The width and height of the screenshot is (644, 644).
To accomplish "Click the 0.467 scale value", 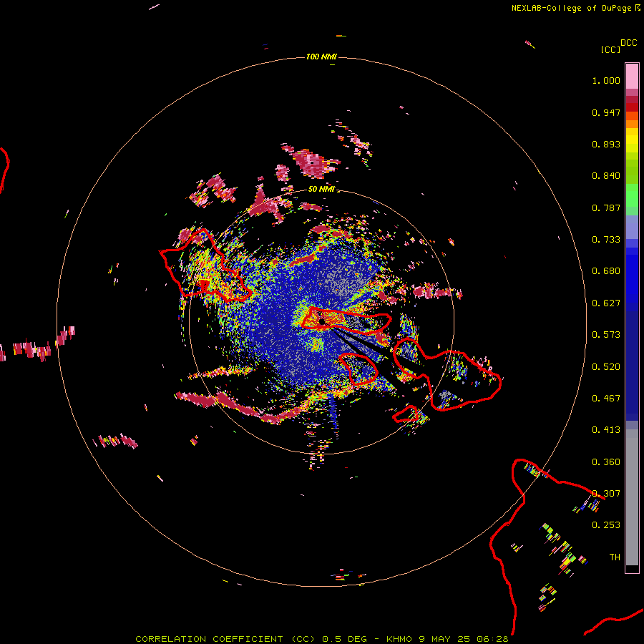I will click(606, 399).
